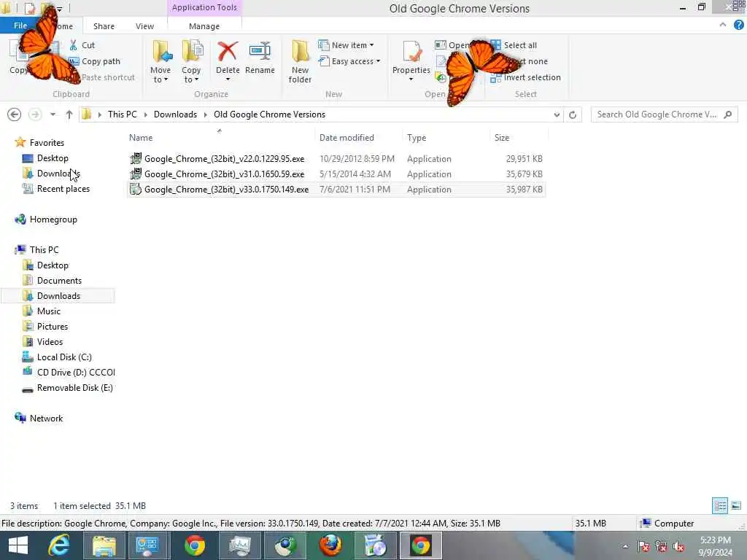Launch Internet Explorer from taskbar
This screenshot has width=747, height=560.
click(59, 545)
